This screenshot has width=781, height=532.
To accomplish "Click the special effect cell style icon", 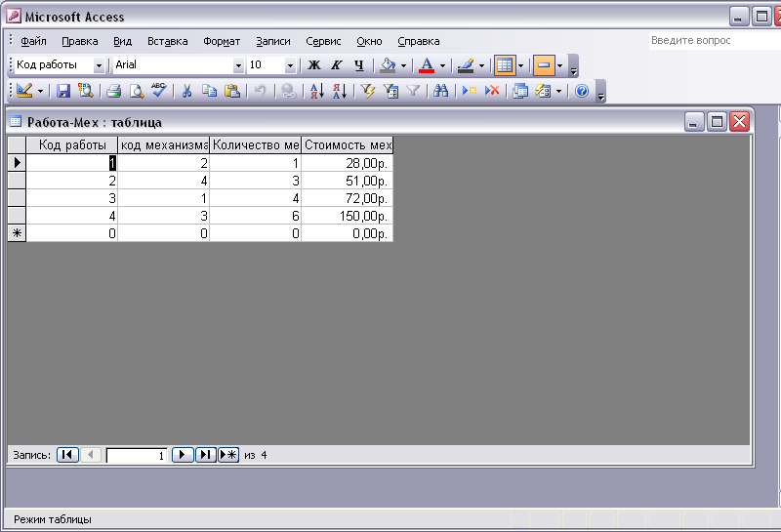I will (x=544, y=65).
